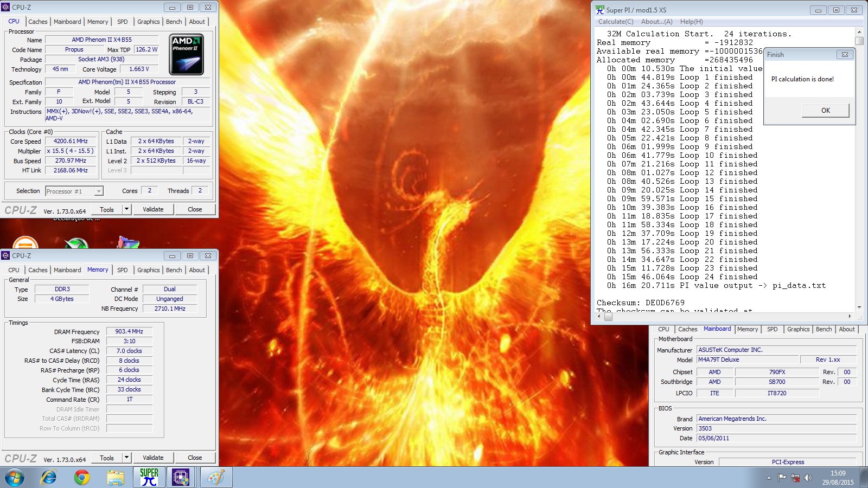Click Close button in Memory CPU-Z window
Image resolution: width=868 pixels, height=488 pixels.
click(195, 458)
